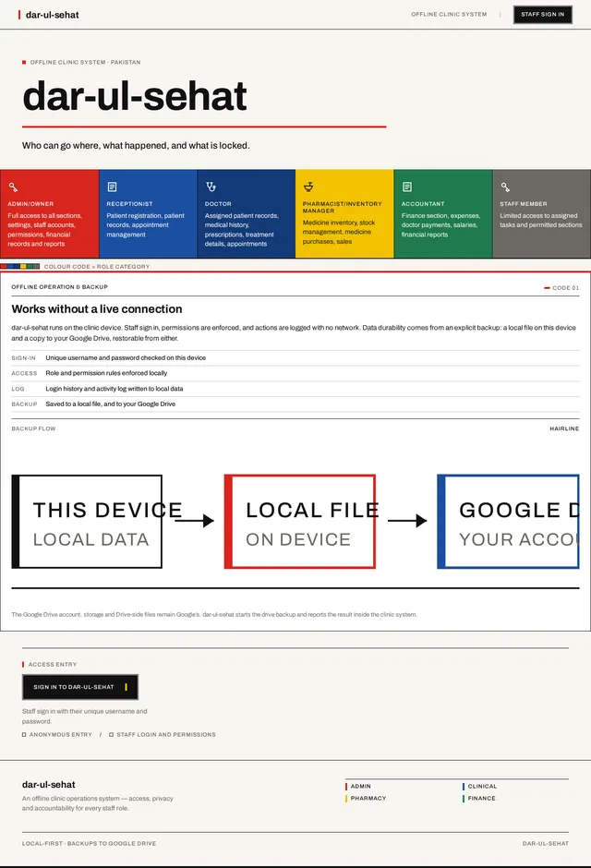Open the Pharmacist/Inventory Manager card title
This screenshot has height=868, width=591.
(342, 207)
